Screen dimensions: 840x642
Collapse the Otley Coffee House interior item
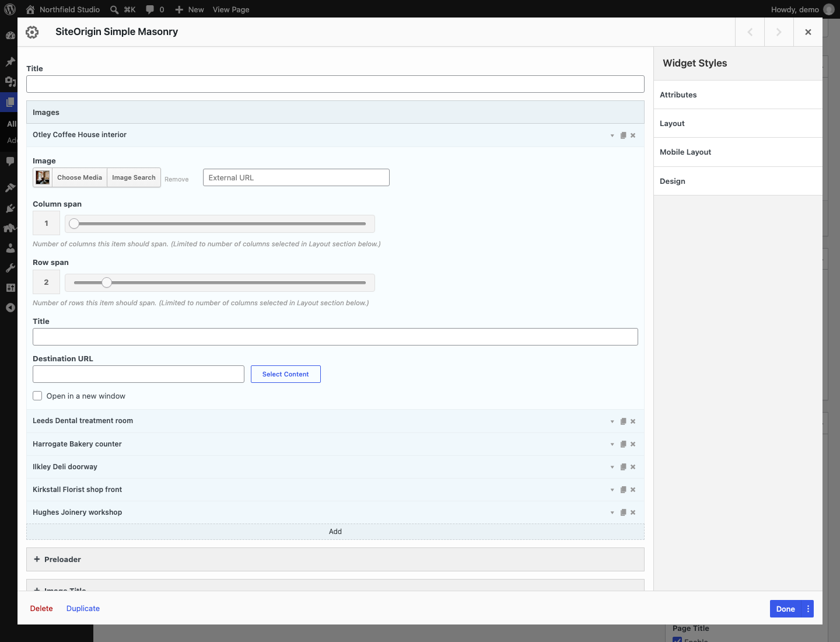612,135
